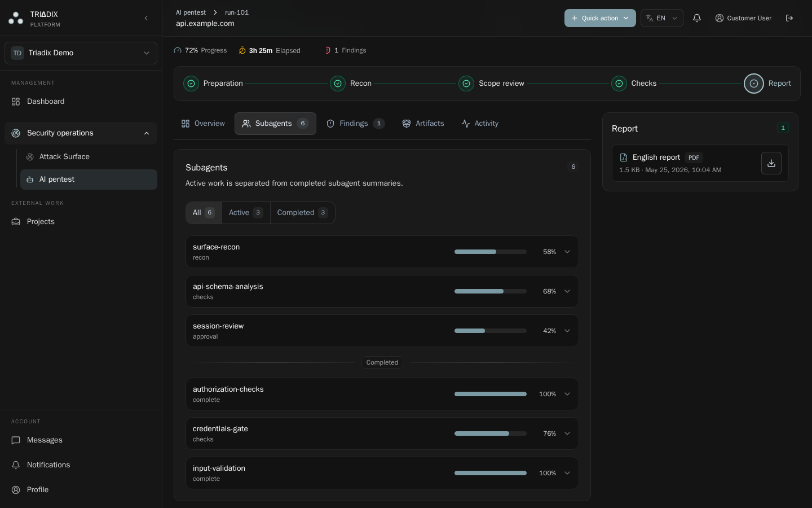Click the credentials-gate progress bar

point(491,433)
